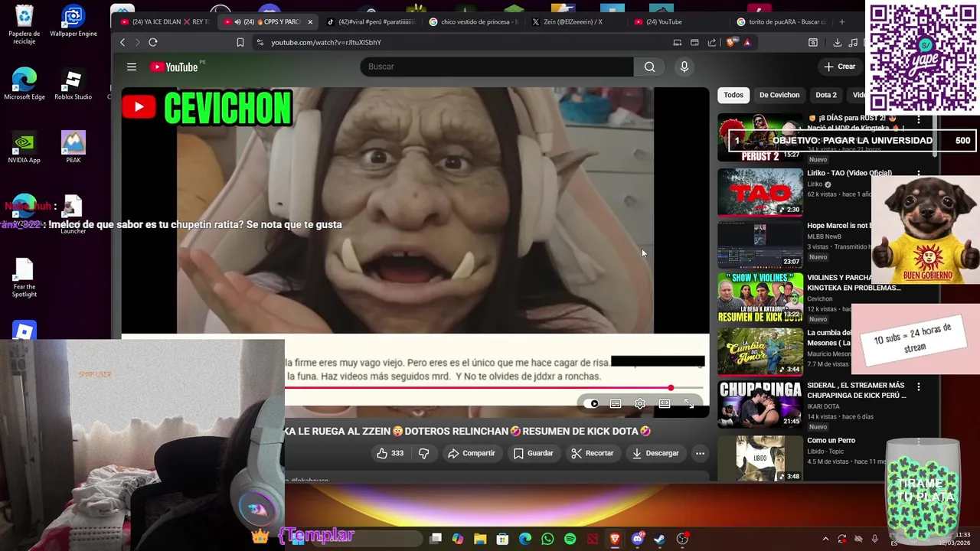Open La cumbia del amor thumbnail
The width and height of the screenshot is (980, 551).
(759, 350)
